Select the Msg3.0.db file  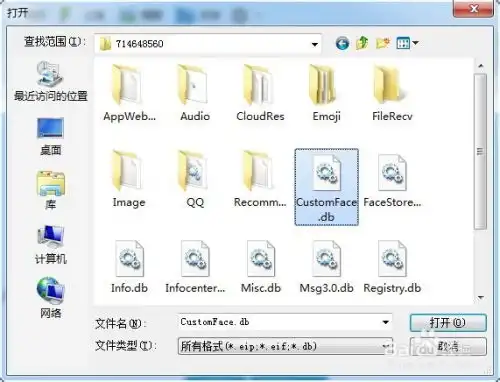pyautogui.click(x=326, y=267)
